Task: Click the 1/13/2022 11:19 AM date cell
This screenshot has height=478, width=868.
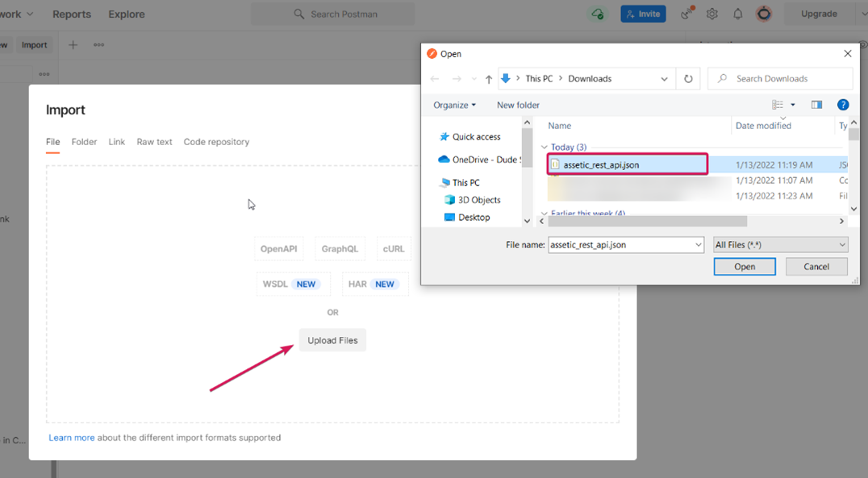Action: pyautogui.click(x=774, y=165)
